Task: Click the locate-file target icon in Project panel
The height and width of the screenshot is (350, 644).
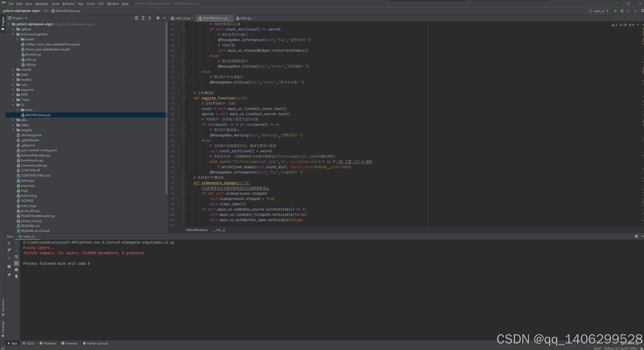Action: pyautogui.click(x=137, y=18)
